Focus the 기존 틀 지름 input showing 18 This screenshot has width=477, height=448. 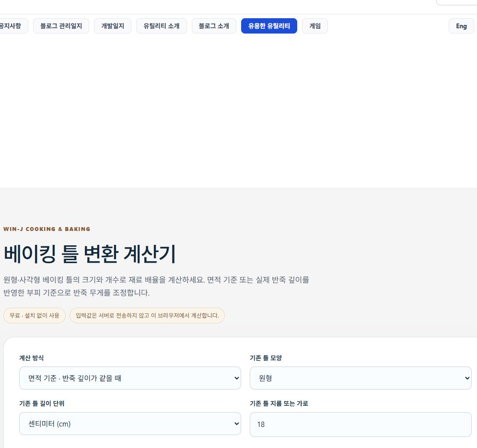(x=361, y=425)
